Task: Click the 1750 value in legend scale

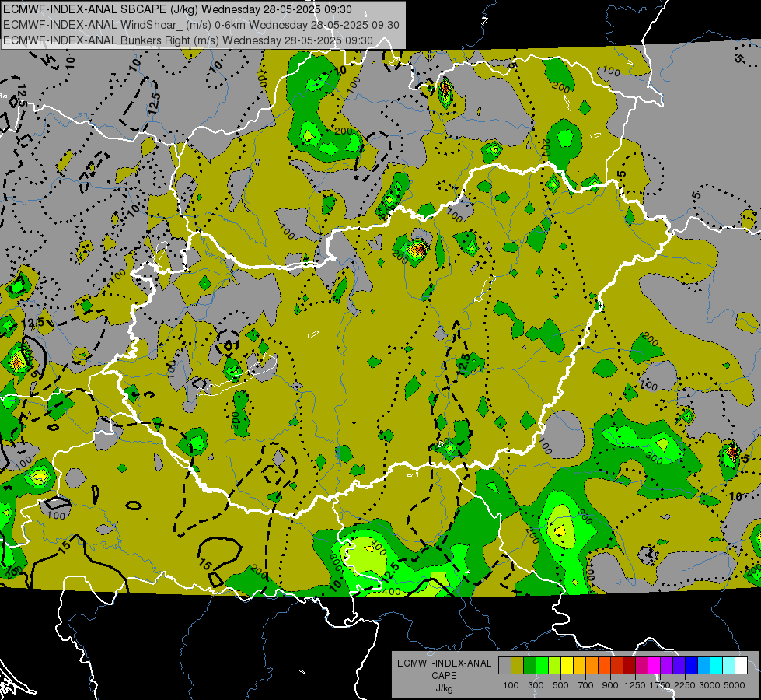Action: click(661, 685)
